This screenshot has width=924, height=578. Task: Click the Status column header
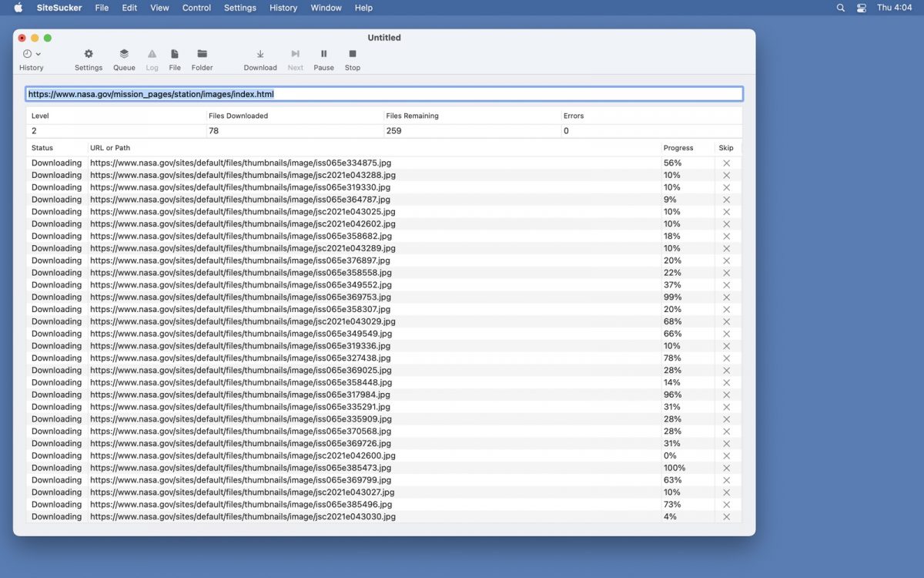tap(42, 148)
